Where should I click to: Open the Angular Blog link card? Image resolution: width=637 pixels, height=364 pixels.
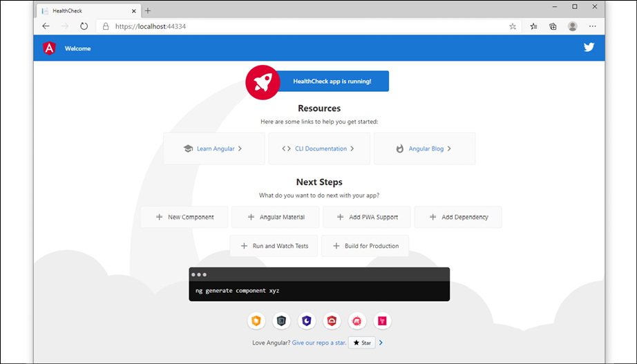click(x=424, y=149)
